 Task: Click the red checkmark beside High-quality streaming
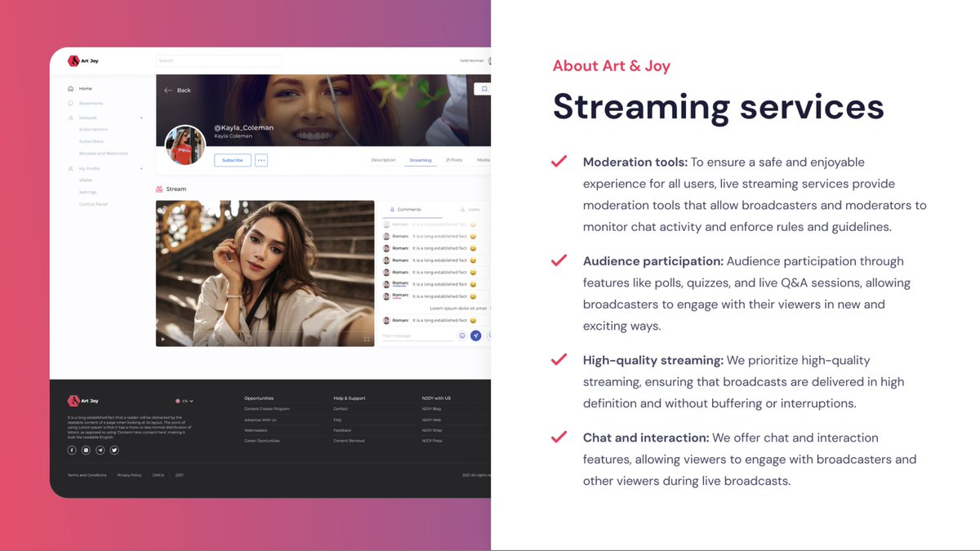pyautogui.click(x=559, y=359)
